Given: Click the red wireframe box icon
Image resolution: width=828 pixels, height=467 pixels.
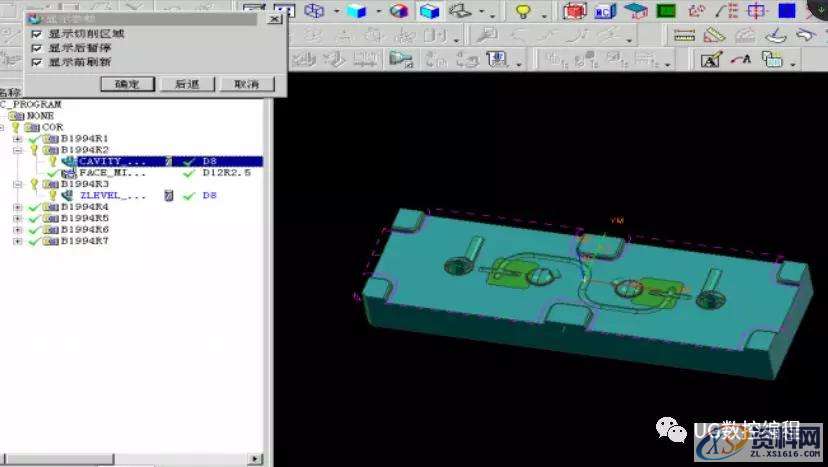Looking at the screenshot, I should pyautogui.click(x=574, y=11).
